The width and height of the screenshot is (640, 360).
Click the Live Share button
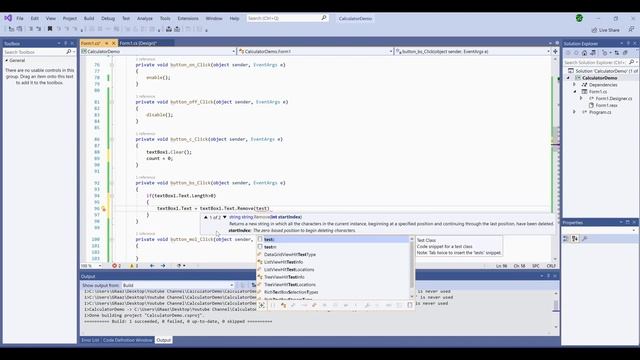tap(606, 30)
